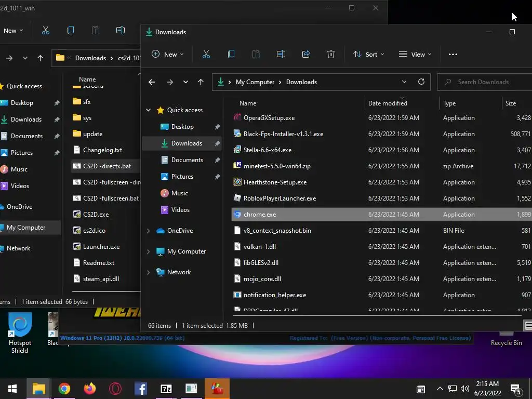Open the three-dots See more menu
The image size is (532, 399).
453,54
